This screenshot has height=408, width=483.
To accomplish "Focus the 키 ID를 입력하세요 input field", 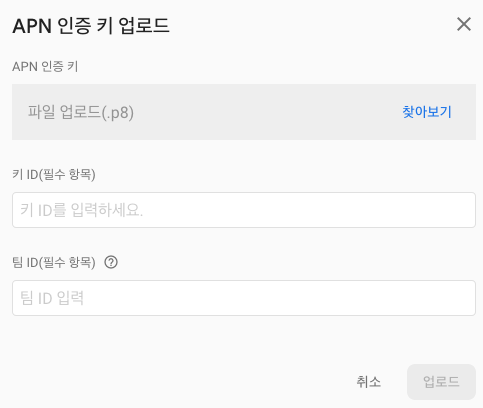I will click(x=244, y=210).
